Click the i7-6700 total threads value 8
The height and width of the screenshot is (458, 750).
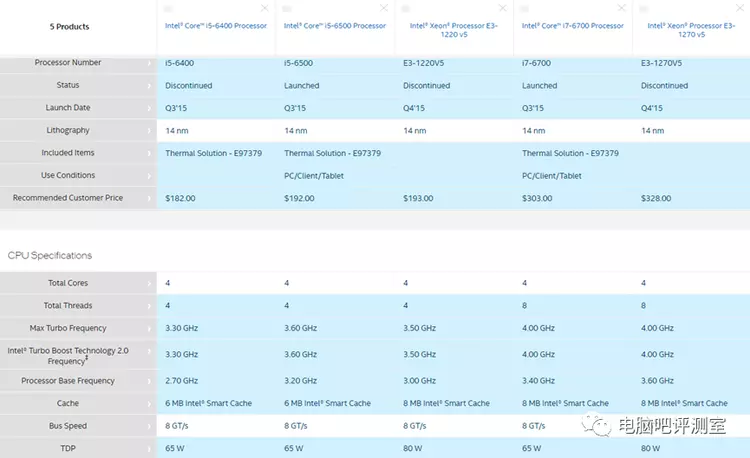(x=525, y=305)
